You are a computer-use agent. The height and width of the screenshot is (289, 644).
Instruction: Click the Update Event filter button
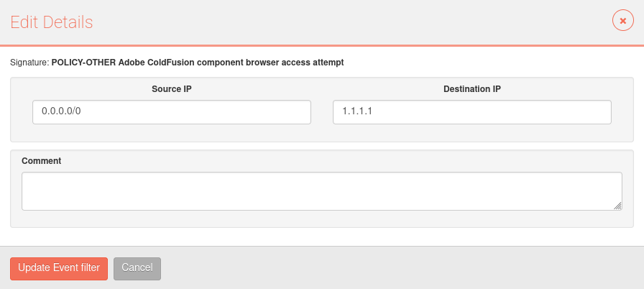point(59,269)
